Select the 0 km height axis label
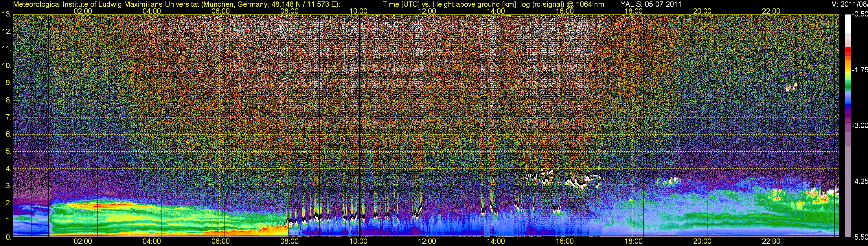 [x=8, y=237]
